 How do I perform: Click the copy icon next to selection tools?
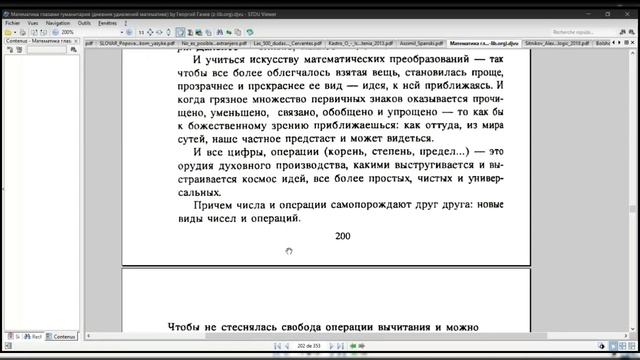209,32
